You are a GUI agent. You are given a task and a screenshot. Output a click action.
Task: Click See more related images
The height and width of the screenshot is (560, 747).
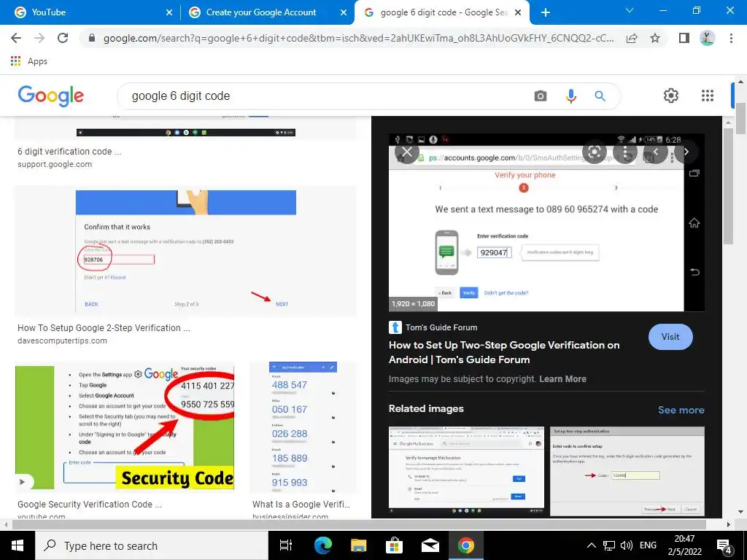[681, 410]
